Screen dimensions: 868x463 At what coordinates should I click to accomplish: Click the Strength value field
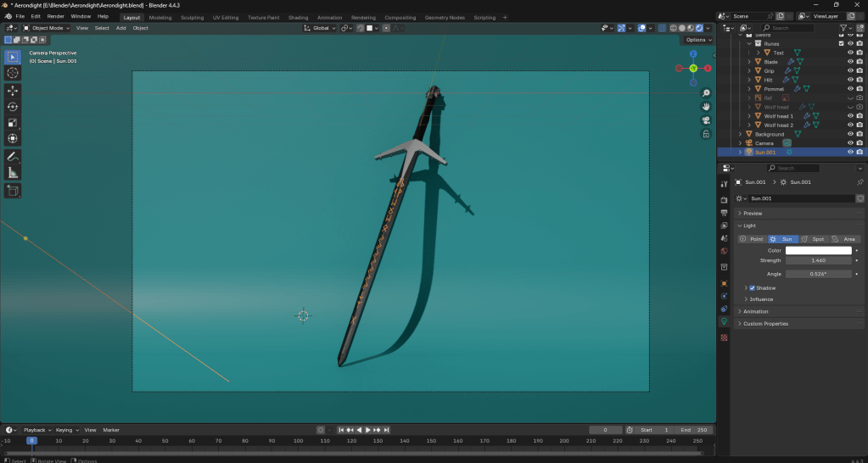[x=818, y=260]
